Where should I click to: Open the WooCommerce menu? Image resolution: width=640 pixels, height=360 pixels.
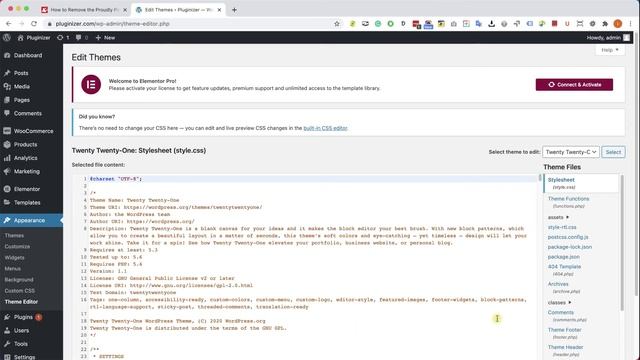[33, 131]
